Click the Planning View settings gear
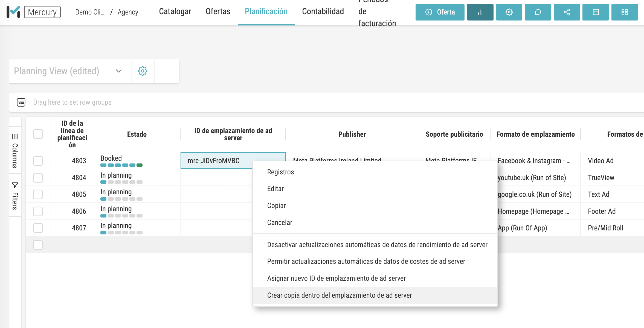644x328 pixels. (x=143, y=71)
